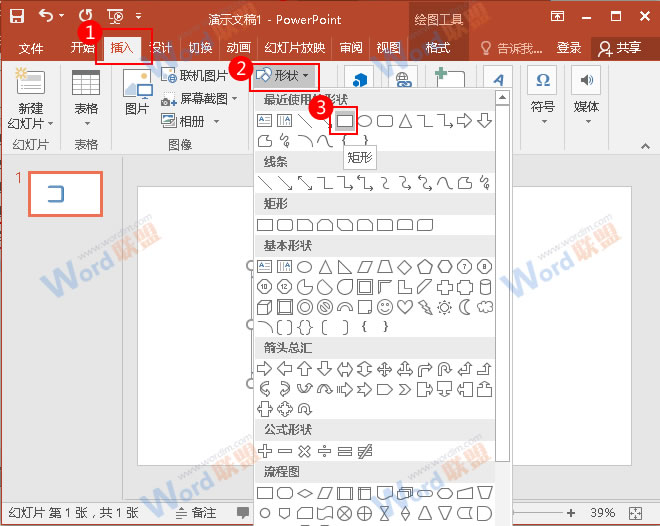The height and width of the screenshot is (526, 660).
Task: Select the lightning bolt shape
Action: 425,308
